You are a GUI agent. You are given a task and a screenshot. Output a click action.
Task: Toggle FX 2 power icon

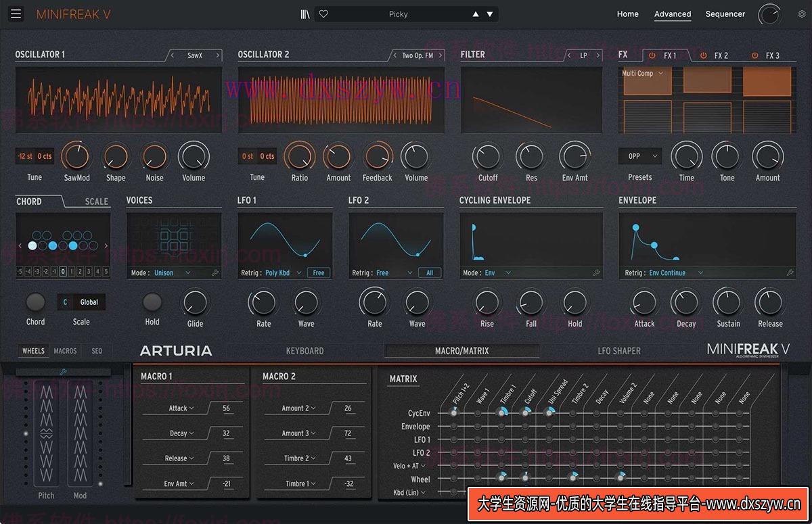pos(703,55)
